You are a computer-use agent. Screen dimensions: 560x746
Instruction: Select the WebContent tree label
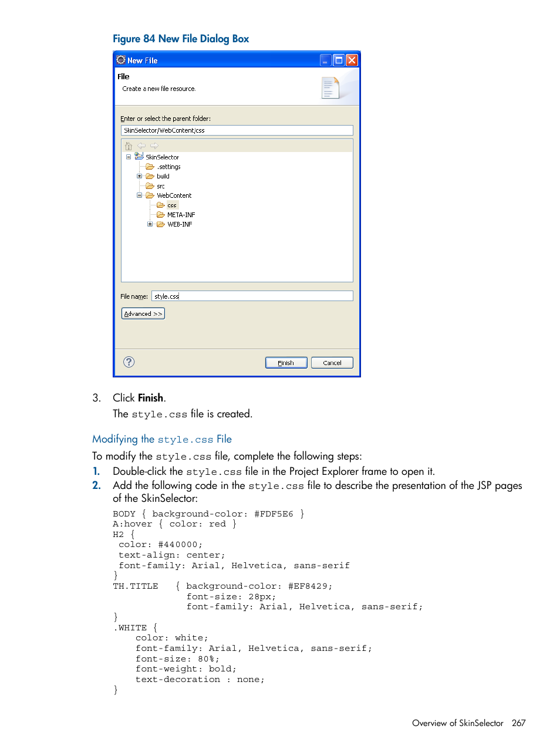pos(174,195)
